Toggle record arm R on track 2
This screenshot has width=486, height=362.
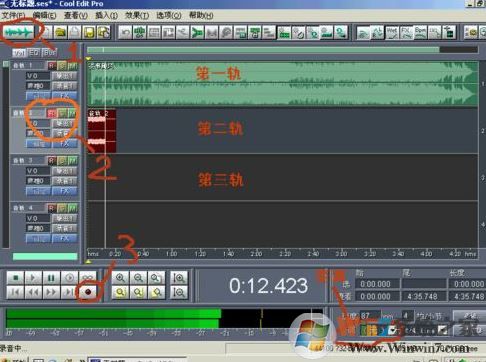tap(52, 113)
